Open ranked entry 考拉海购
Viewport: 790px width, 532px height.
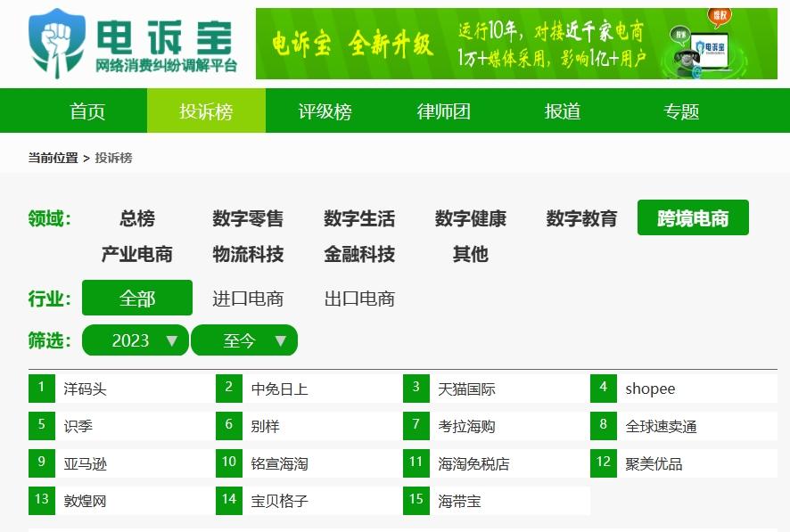pos(466,426)
